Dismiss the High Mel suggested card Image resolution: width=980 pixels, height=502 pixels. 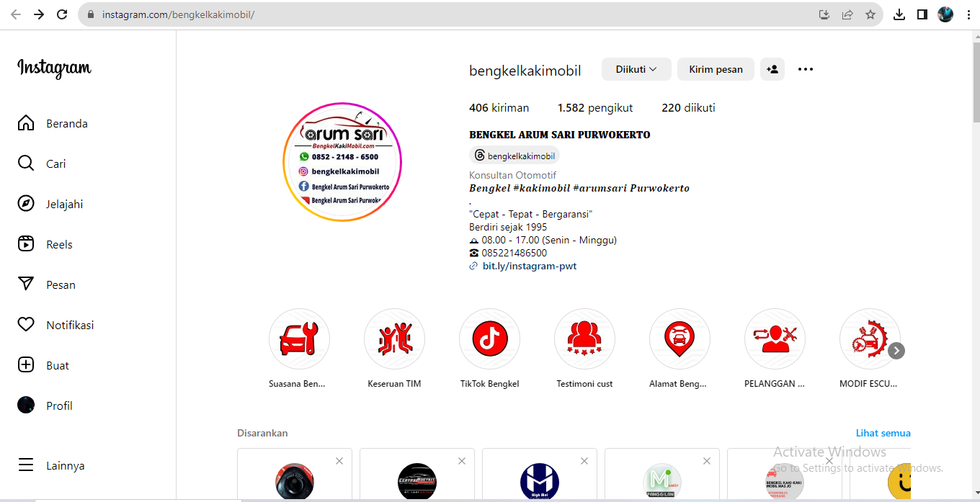pyautogui.click(x=584, y=461)
